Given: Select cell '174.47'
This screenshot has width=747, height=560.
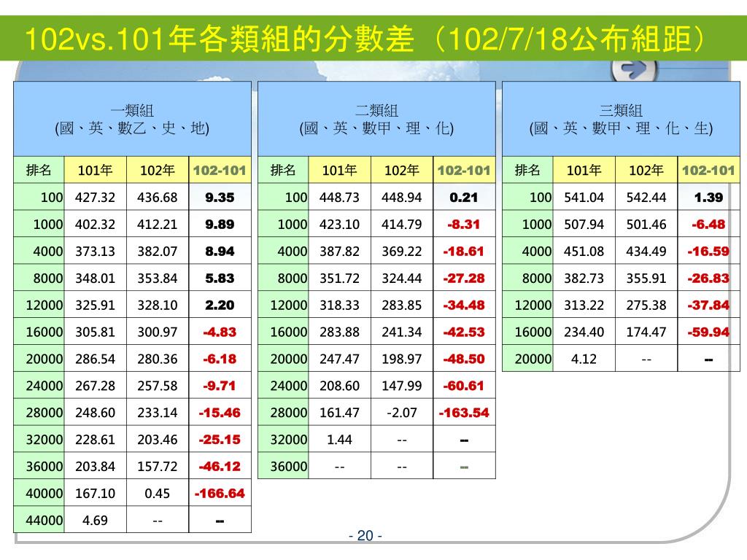Looking at the screenshot, I should 646,332.
